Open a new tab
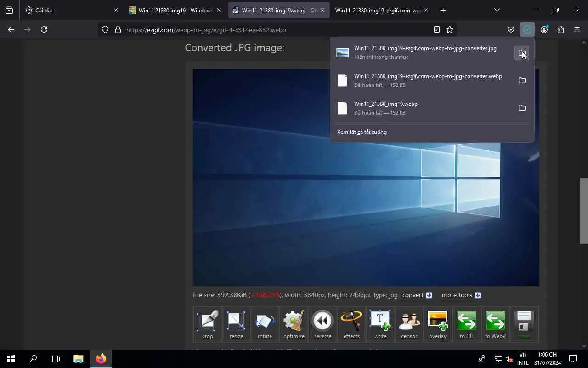Screen dimensions: 588x368 pos(443,10)
